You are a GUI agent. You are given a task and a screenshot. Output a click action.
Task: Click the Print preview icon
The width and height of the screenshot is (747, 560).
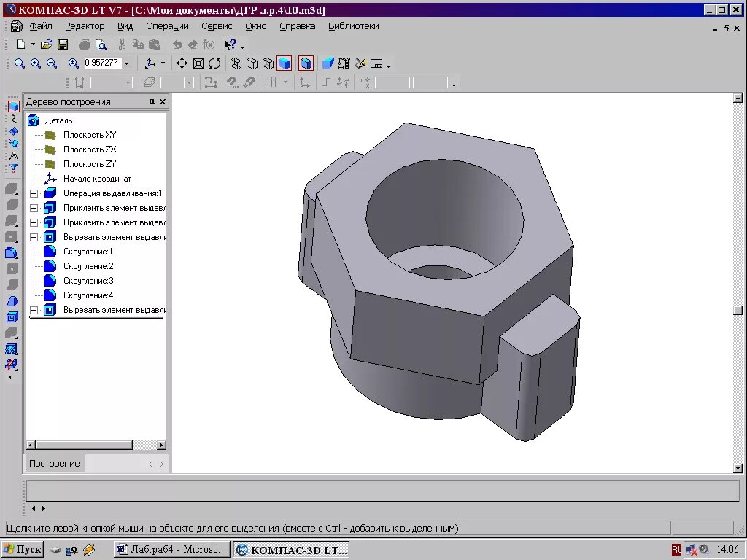click(x=101, y=44)
